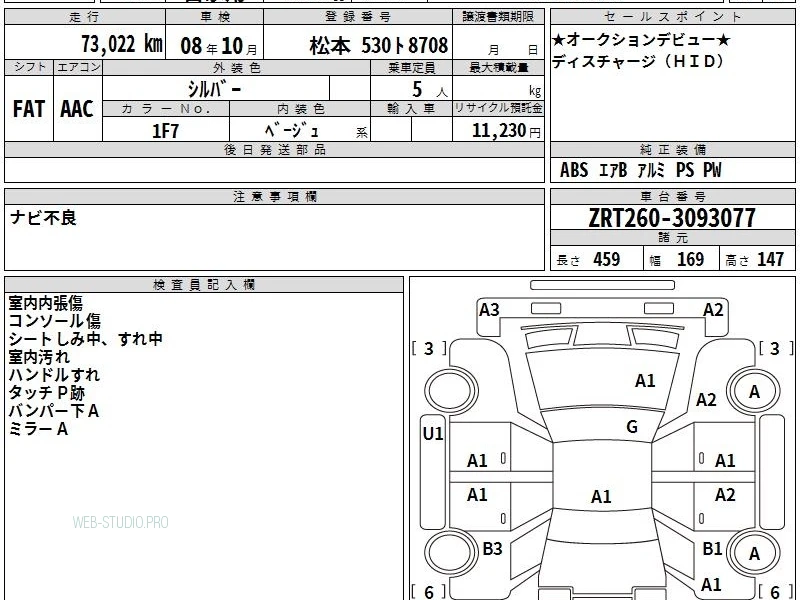
Task: Select the カラーNo. header
Action: [166, 109]
